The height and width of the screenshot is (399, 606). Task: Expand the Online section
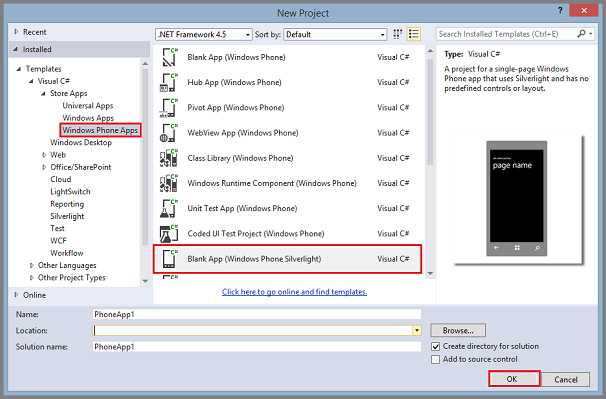click(16, 295)
